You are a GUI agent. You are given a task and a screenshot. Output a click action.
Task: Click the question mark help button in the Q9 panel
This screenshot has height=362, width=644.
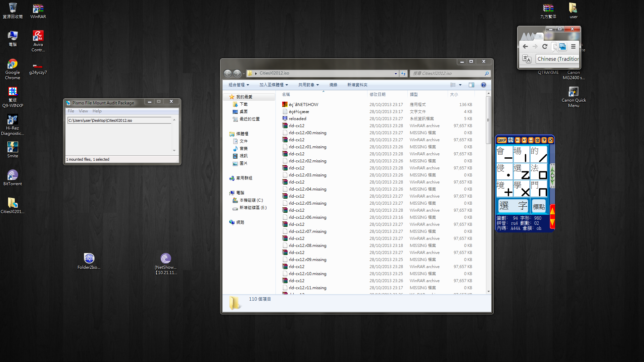click(544, 140)
